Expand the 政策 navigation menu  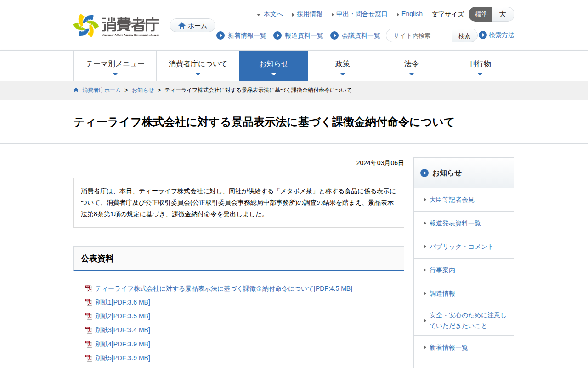coord(343,66)
